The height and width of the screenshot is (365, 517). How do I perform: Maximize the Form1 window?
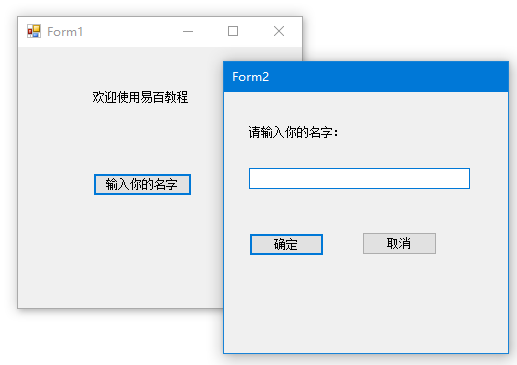pyautogui.click(x=233, y=31)
